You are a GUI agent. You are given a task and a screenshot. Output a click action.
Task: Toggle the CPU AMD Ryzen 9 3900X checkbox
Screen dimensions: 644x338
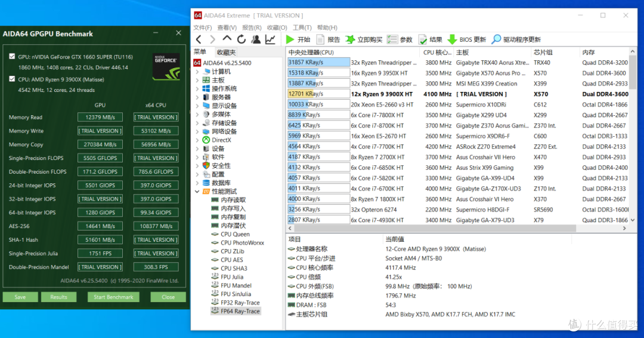[12, 79]
